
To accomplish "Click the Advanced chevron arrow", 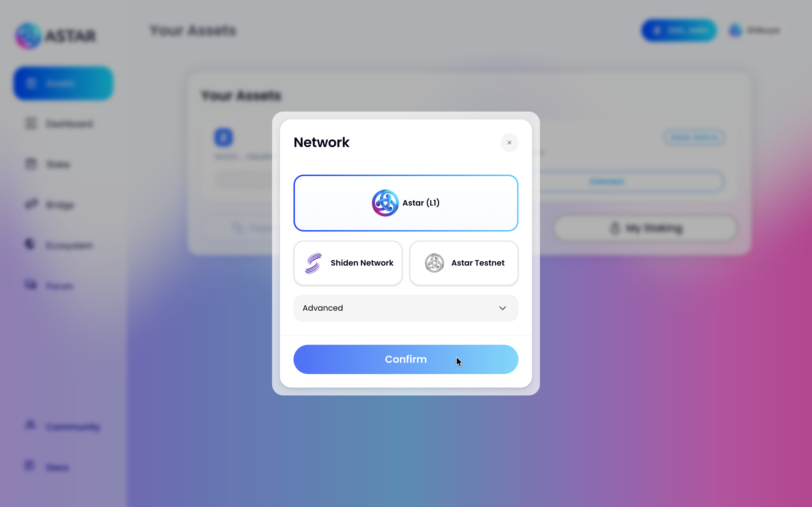I will pyautogui.click(x=502, y=308).
